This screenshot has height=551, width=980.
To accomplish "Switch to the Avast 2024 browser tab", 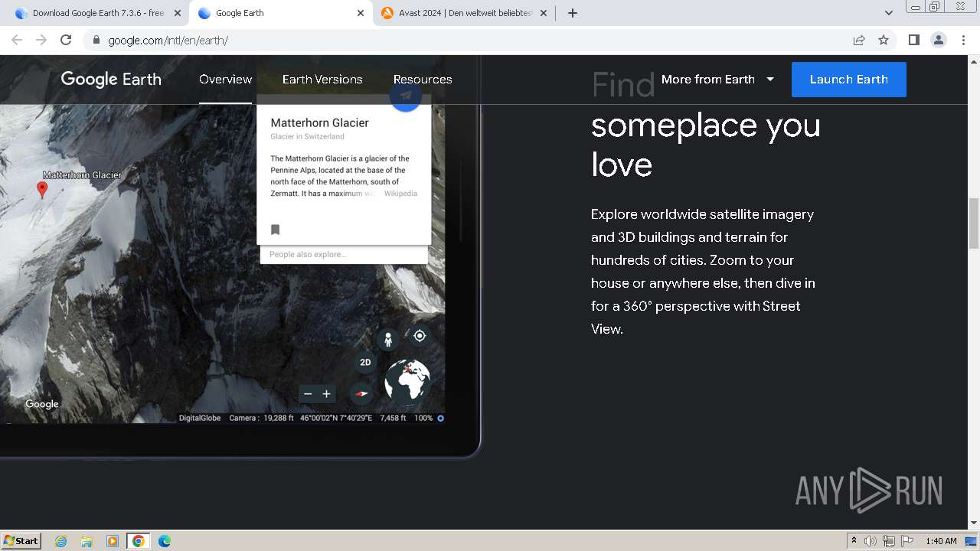I will click(x=465, y=13).
